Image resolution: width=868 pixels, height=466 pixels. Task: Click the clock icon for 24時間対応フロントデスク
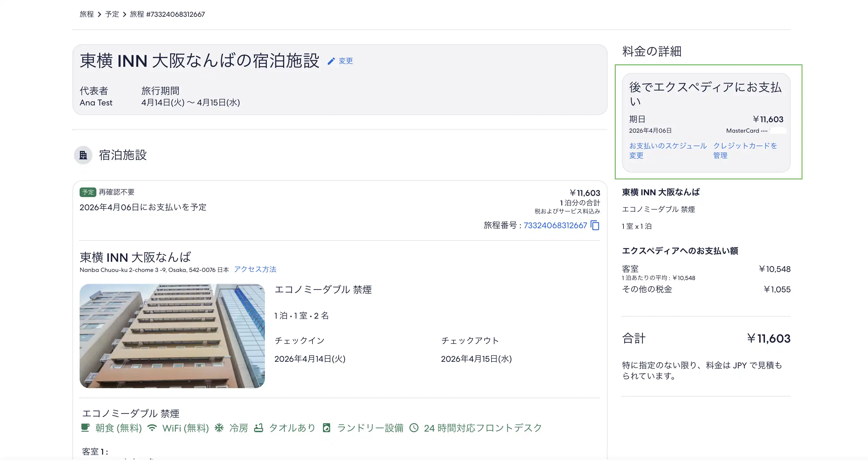click(415, 428)
